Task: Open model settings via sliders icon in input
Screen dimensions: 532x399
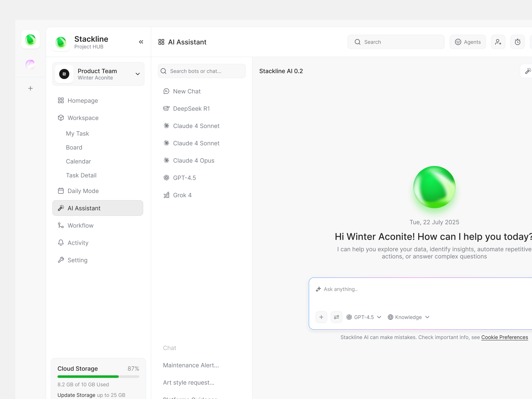Action: pos(336,317)
